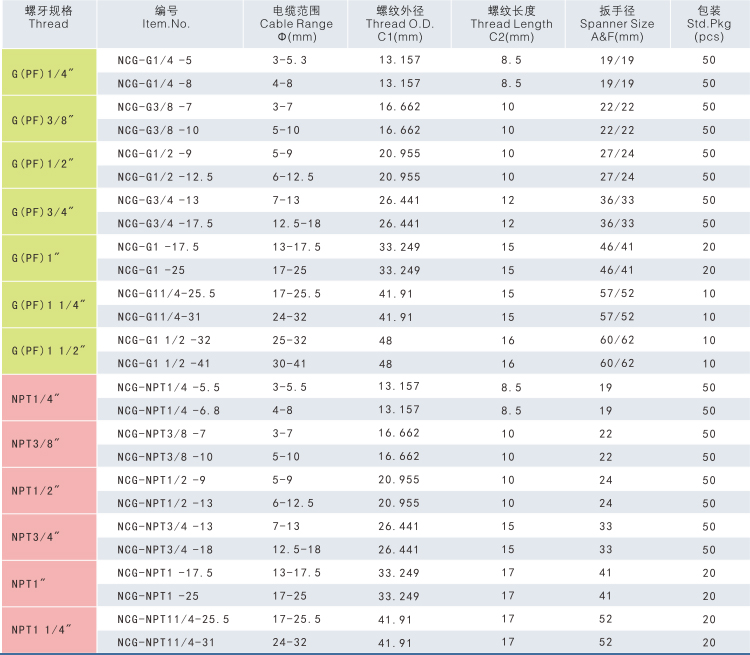Click item number NCG-G3/8 -10
This screenshot has width=750, height=655.
tap(158, 130)
